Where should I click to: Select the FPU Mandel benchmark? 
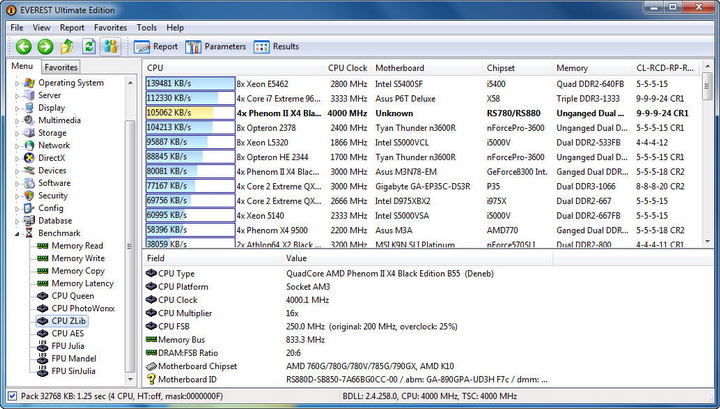pyautogui.click(x=73, y=359)
